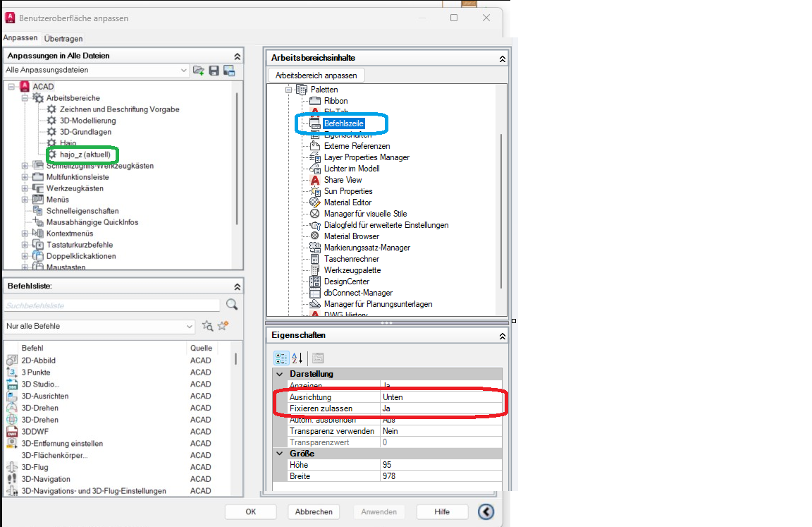Image resolution: width=812 pixels, height=527 pixels.
Task: Switch to the Übertragen tab
Action: pyautogui.click(x=63, y=39)
